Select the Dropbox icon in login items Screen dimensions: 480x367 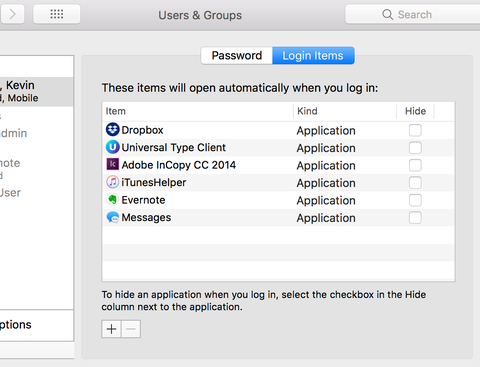(113, 130)
